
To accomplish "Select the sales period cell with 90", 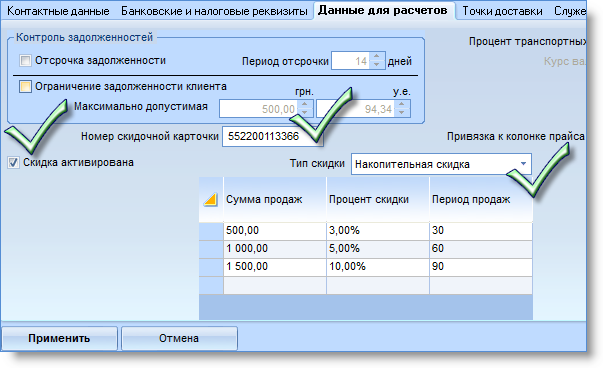I will (x=481, y=267).
